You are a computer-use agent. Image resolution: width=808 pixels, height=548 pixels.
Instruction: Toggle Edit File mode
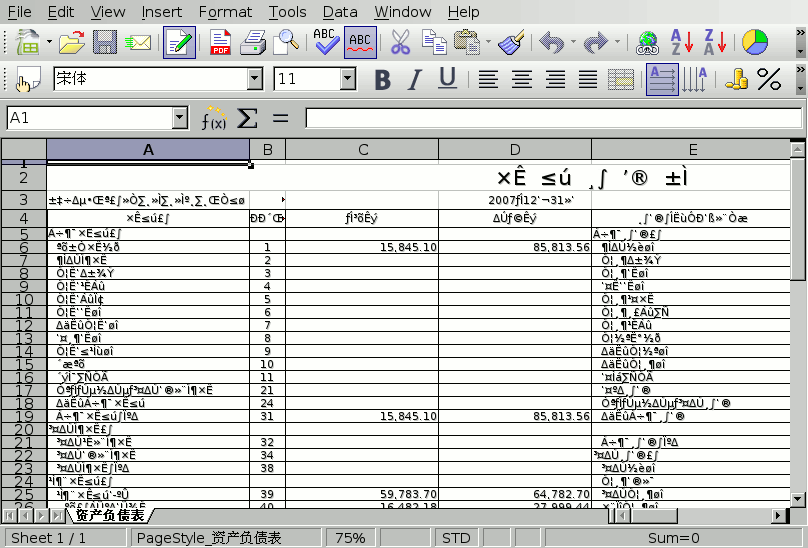coord(179,42)
